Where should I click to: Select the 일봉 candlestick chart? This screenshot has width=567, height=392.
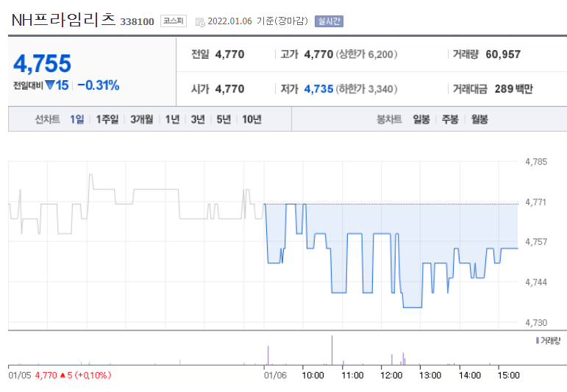point(421,119)
